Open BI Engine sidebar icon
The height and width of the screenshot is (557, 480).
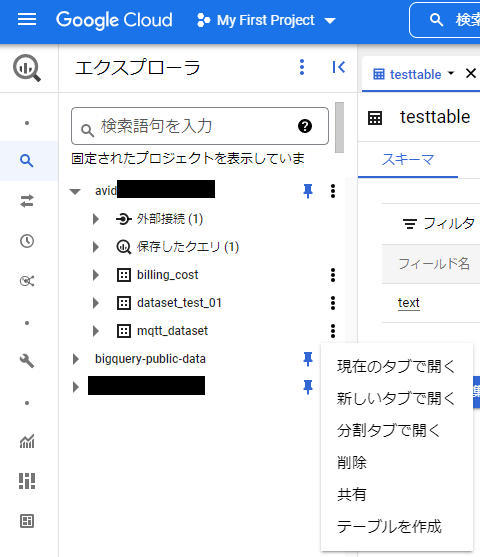click(x=27, y=521)
